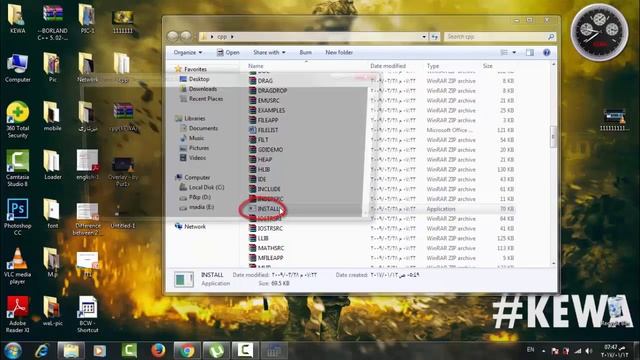This screenshot has width=640, height=360.
Task: Open uTorrent from the taskbar
Action: [216, 351]
